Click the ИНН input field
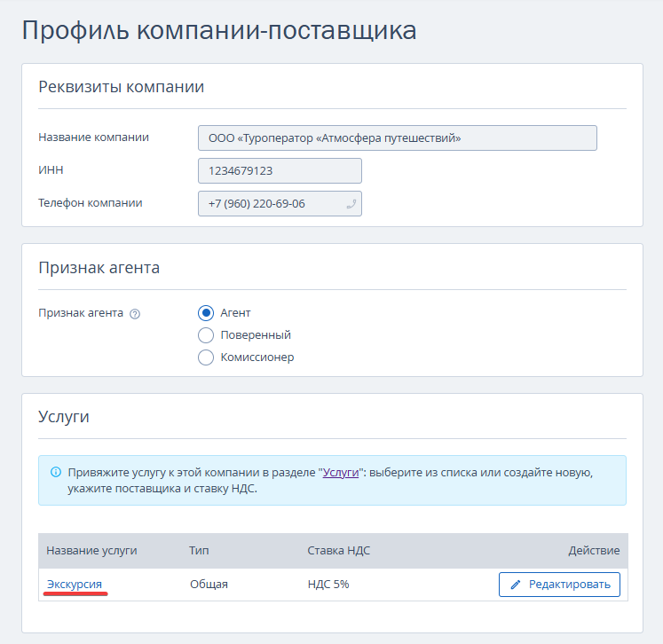 tap(280, 170)
